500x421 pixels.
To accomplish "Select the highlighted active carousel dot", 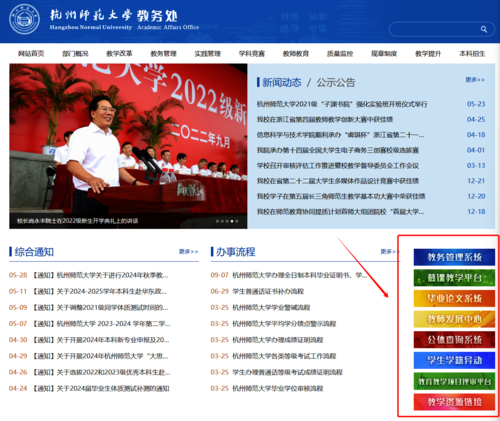I will pyautogui.click(x=232, y=221).
